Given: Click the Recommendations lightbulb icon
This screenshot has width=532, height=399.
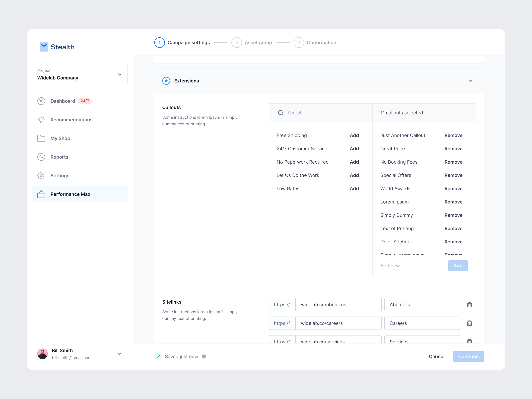Looking at the screenshot, I should pos(41,120).
